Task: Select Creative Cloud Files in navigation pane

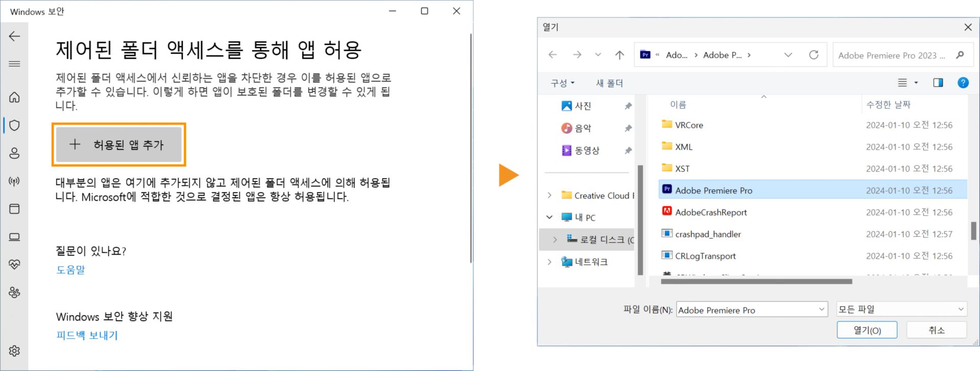Action: click(598, 195)
